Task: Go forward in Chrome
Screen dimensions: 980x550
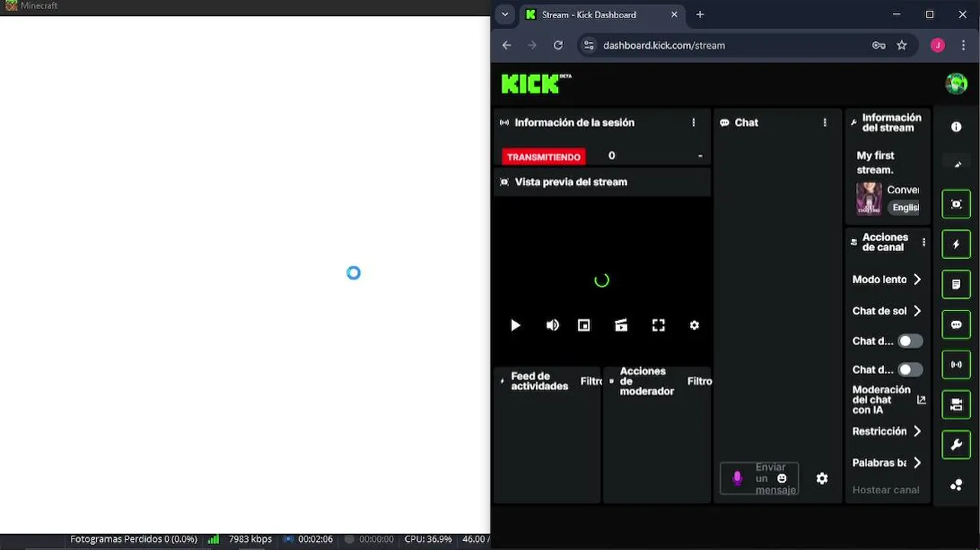Action: point(533,45)
